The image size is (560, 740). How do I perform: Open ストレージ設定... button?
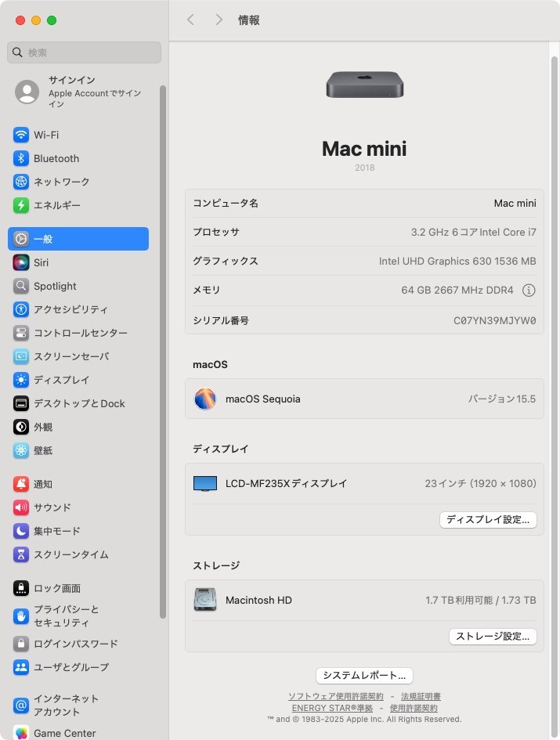coord(493,636)
